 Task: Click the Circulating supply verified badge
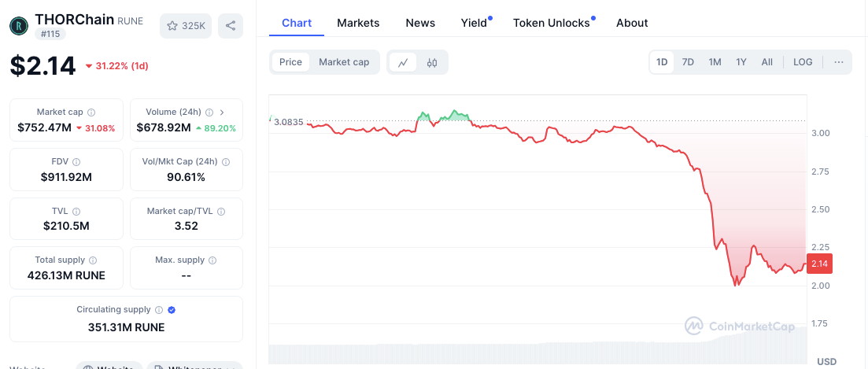point(172,310)
